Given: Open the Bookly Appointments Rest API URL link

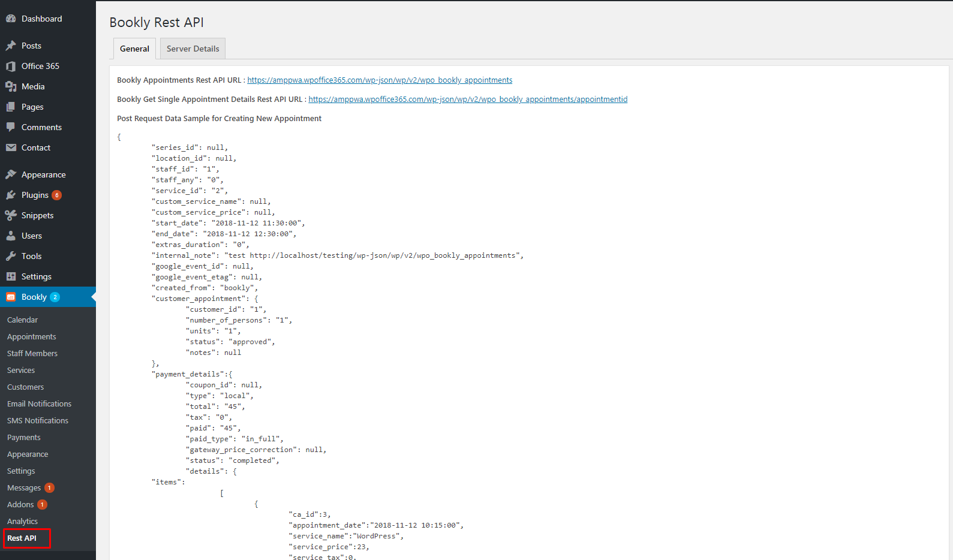Looking at the screenshot, I should pyautogui.click(x=380, y=80).
